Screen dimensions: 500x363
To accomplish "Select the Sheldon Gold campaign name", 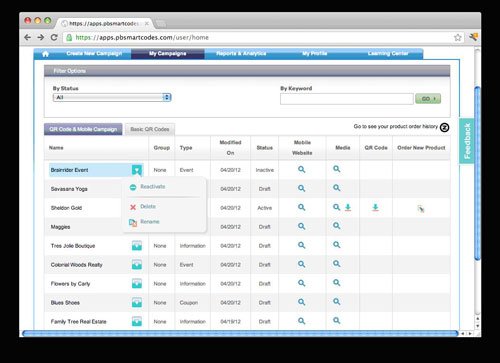I will click(66, 208).
